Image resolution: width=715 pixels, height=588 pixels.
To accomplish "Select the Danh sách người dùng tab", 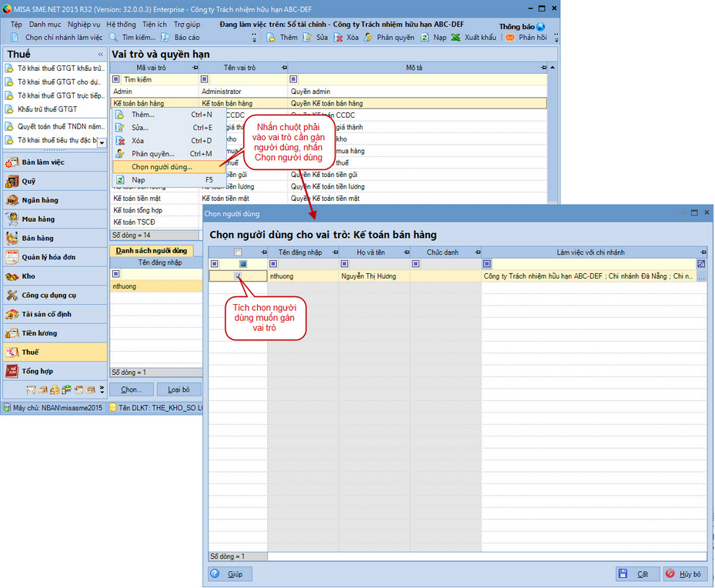I will coord(152,251).
